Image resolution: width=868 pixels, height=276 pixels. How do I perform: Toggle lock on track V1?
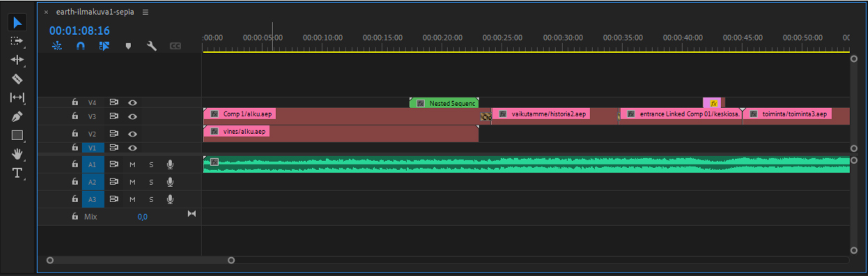click(75, 147)
